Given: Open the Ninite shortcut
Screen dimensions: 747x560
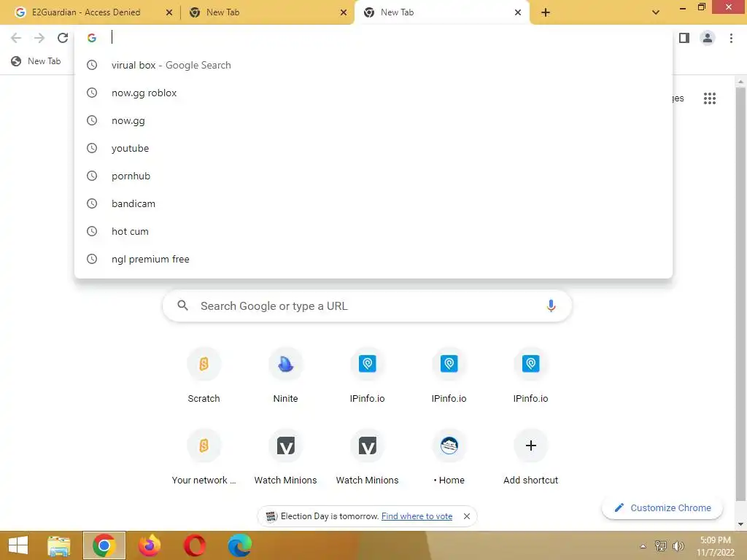Looking at the screenshot, I should (285, 376).
